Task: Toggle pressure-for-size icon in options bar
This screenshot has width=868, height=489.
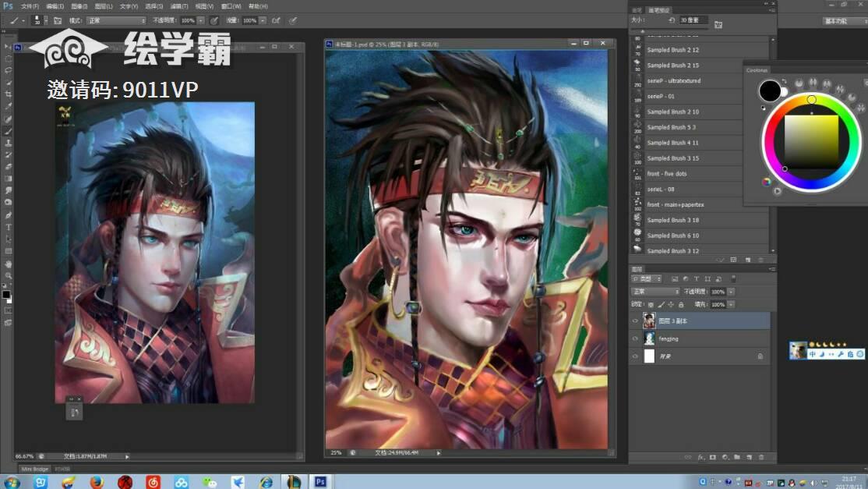Action: 293,20
